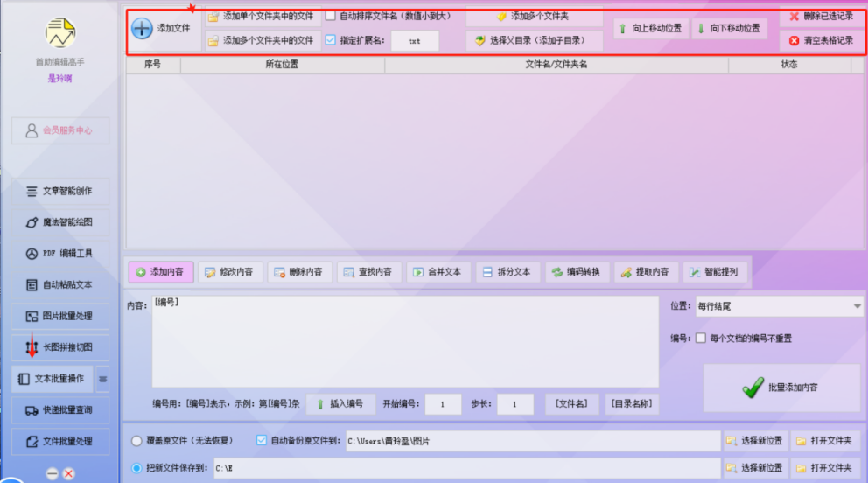Viewport: 868px width, 483px height.
Task: Add files from a single folder
Action: [x=262, y=17]
